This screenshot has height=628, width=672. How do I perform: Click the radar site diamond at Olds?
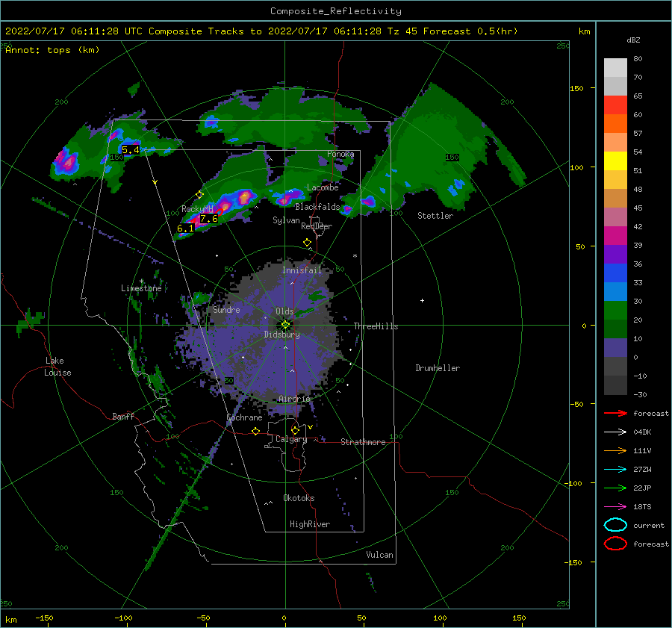(x=285, y=325)
